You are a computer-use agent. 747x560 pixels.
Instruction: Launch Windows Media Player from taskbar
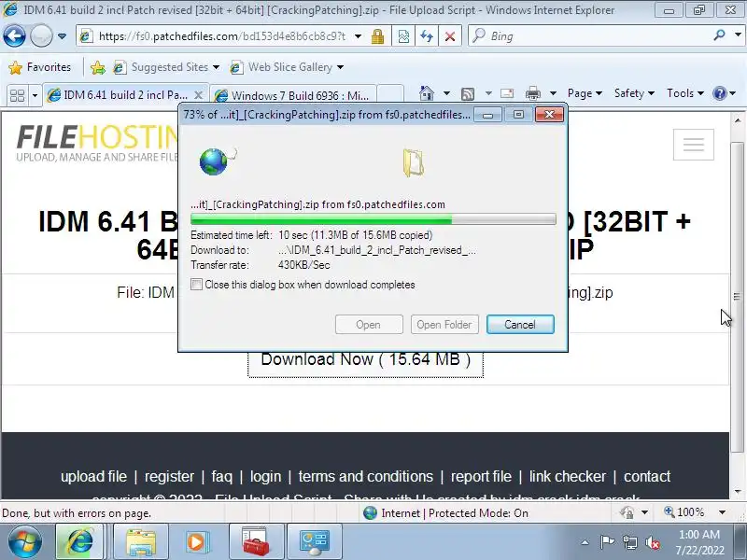pyautogui.click(x=198, y=541)
